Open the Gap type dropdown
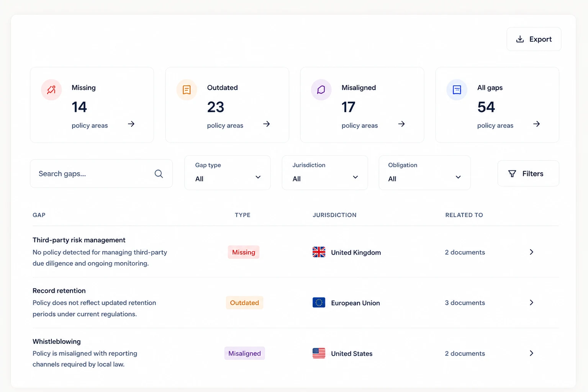 228,173
